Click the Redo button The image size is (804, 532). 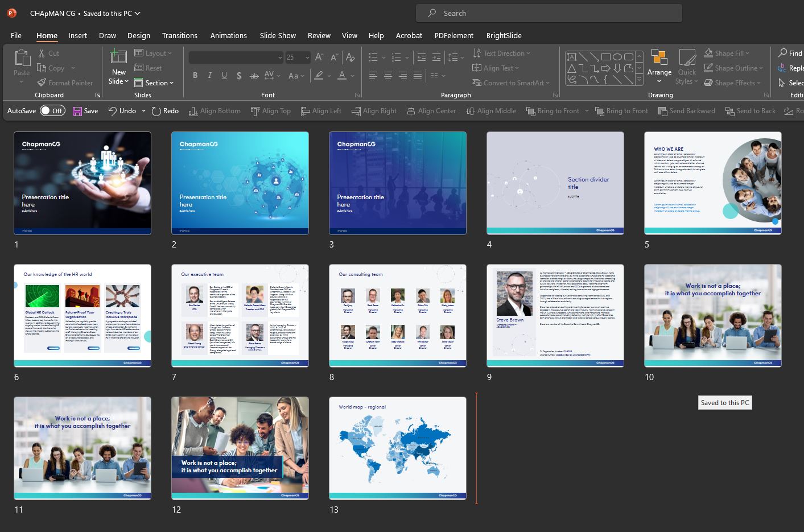165,111
